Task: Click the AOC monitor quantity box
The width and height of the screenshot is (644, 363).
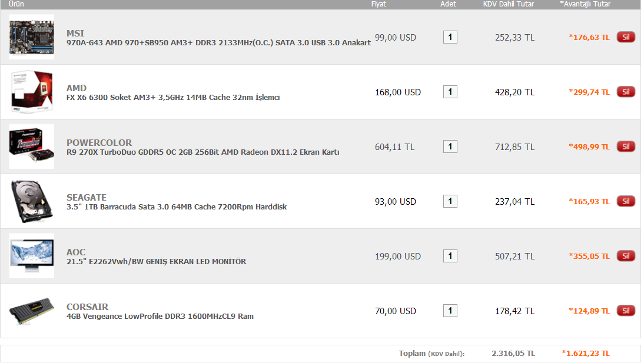Action: pos(450,256)
